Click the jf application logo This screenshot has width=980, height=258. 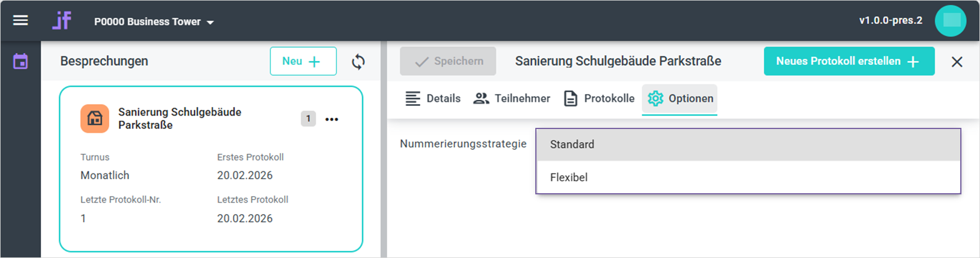pyautogui.click(x=62, y=21)
